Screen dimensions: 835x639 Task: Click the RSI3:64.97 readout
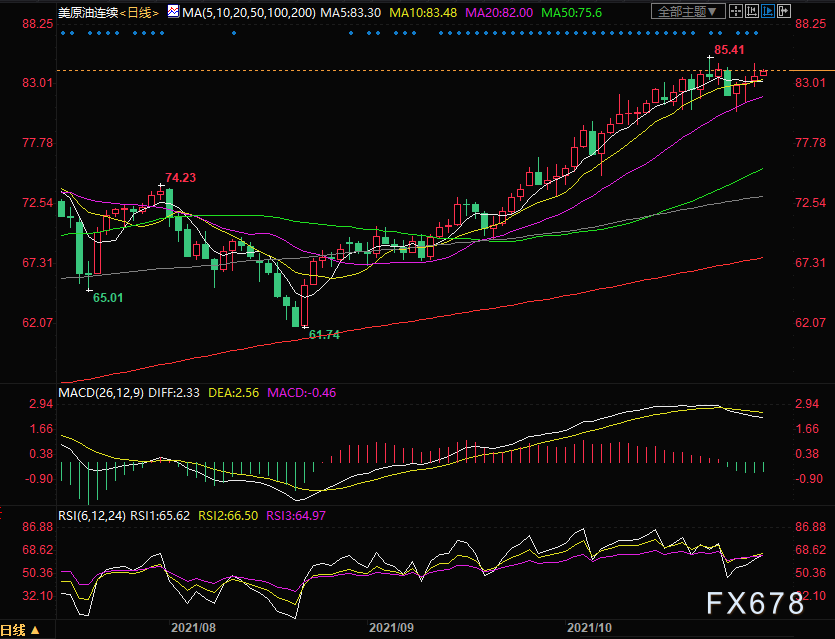click(x=296, y=515)
